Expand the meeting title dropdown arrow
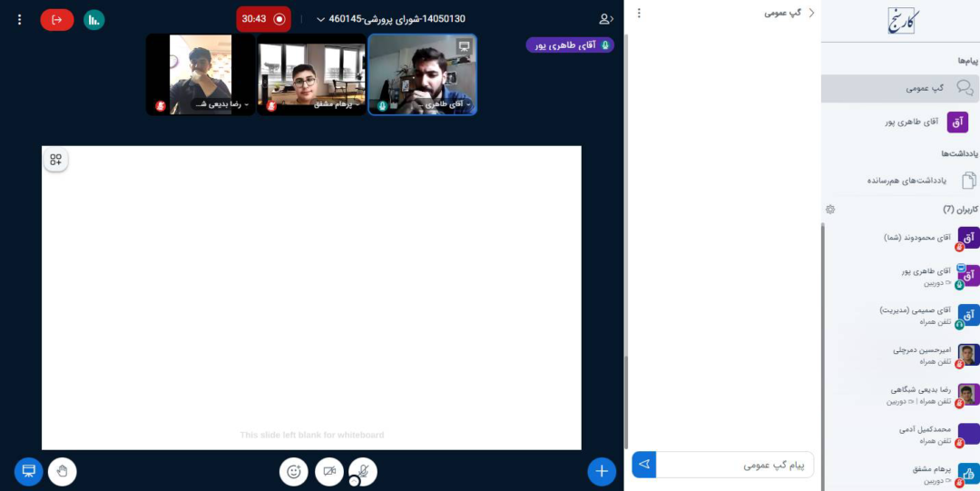Viewport: 980px width, 491px height. [x=320, y=19]
